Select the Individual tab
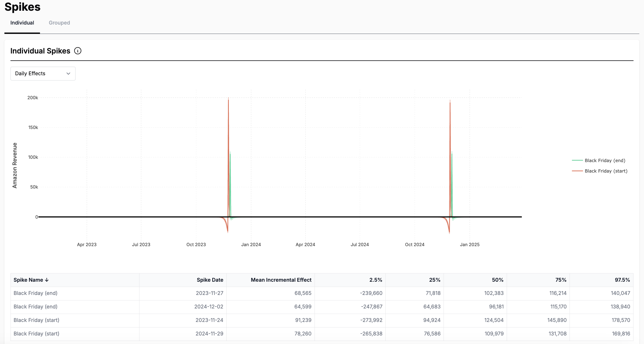 [22, 23]
